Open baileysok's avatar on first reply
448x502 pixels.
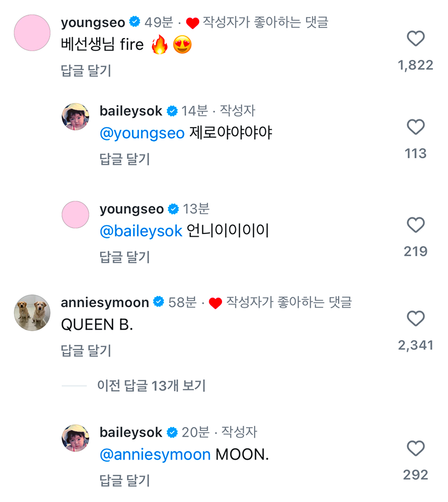tap(75, 116)
